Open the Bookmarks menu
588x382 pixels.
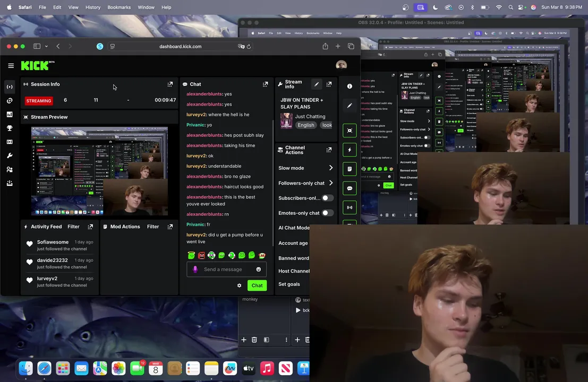(x=119, y=7)
